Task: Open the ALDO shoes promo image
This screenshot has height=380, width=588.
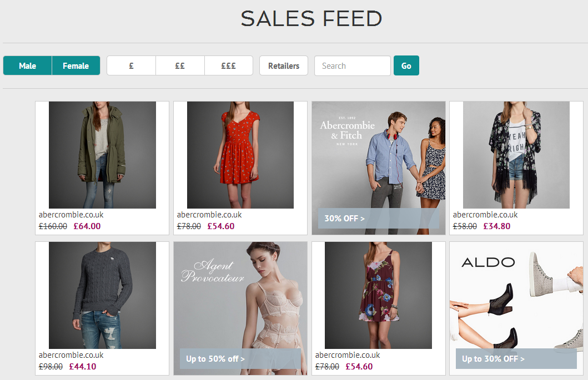Action: coord(516,308)
